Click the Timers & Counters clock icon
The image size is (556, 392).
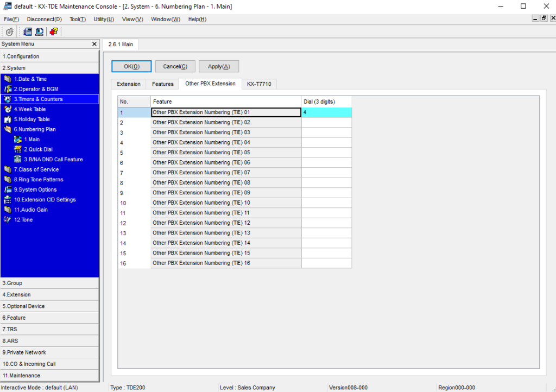pos(8,99)
